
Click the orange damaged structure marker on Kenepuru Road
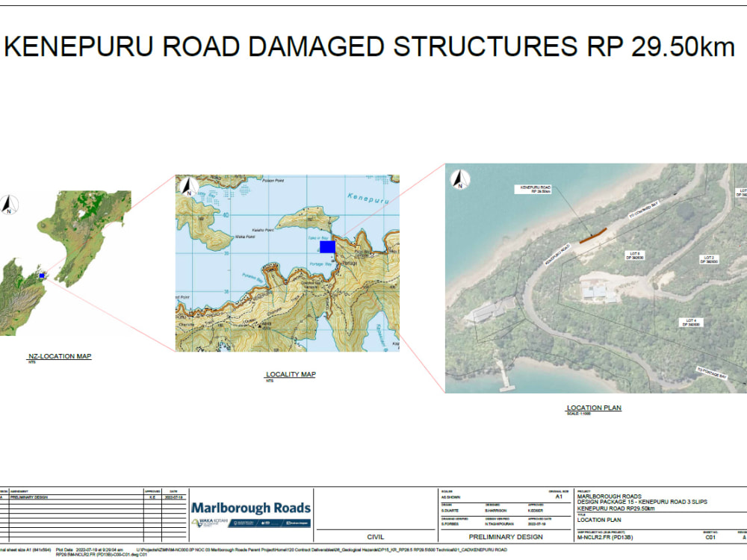pyautogui.click(x=592, y=236)
